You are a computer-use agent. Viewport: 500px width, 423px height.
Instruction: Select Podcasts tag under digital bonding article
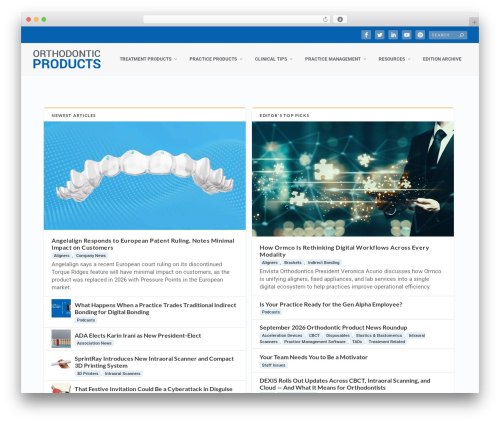86,320
